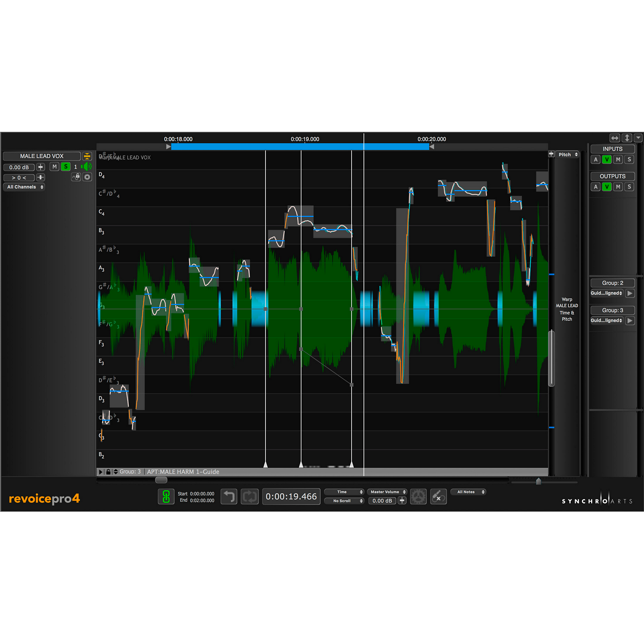Viewport: 644px width, 644px height.
Task: Open settings with the gear icon in the transport bar
Action: click(x=418, y=497)
